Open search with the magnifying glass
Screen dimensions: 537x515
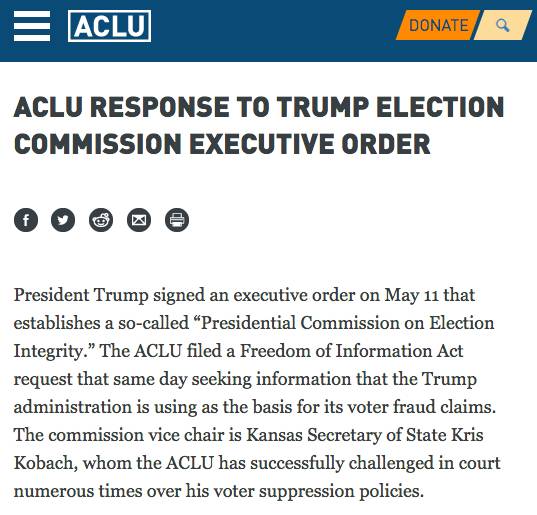502,25
